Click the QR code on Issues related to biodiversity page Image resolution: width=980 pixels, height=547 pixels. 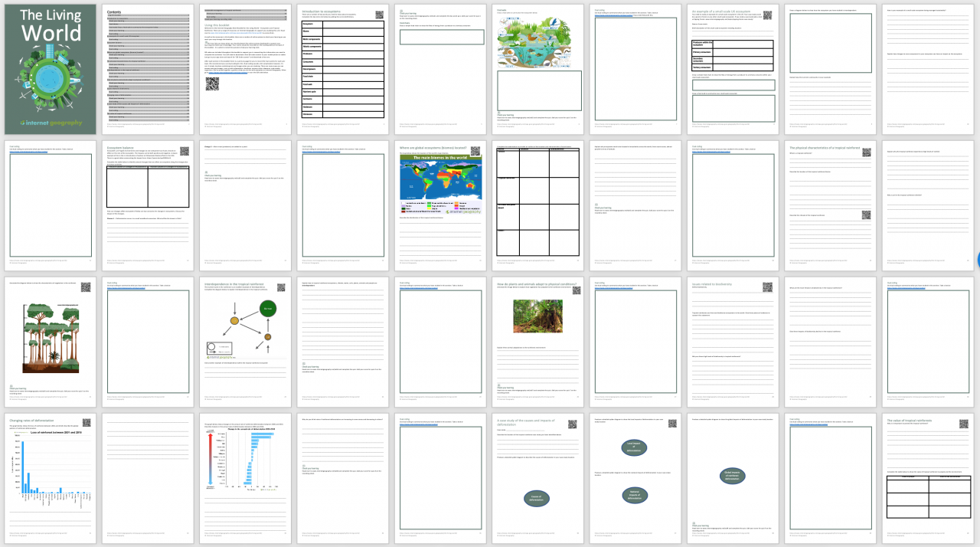click(768, 287)
